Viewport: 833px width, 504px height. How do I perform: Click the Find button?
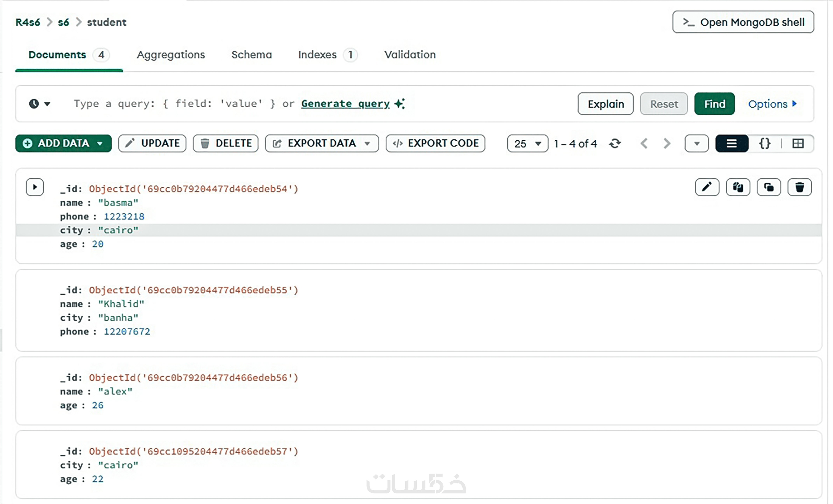click(714, 104)
